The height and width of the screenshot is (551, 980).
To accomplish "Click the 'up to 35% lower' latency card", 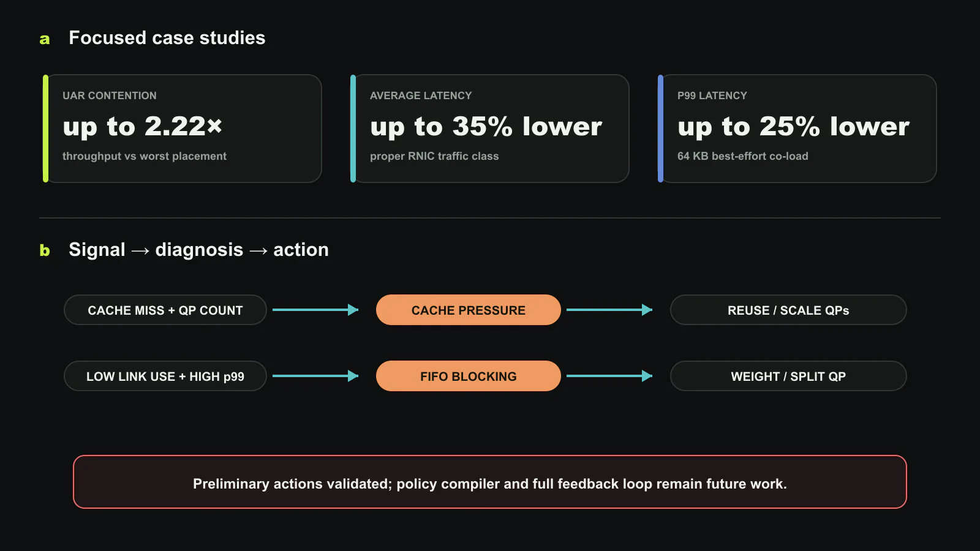I will (490, 129).
